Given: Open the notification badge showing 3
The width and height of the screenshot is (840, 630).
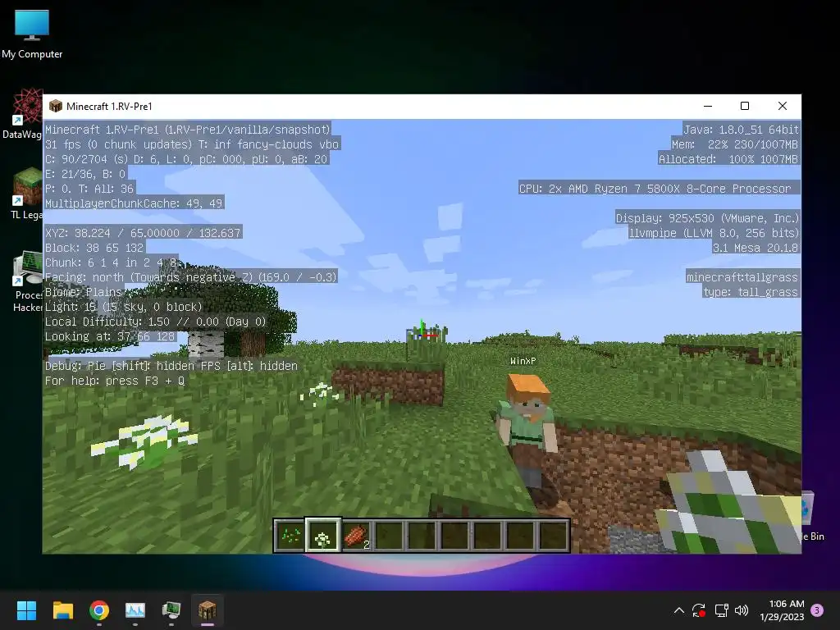Looking at the screenshot, I should click(x=817, y=610).
